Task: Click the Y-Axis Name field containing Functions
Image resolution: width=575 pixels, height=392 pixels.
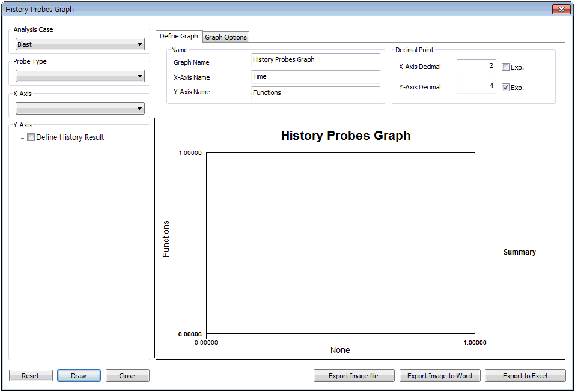Action: [315, 93]
